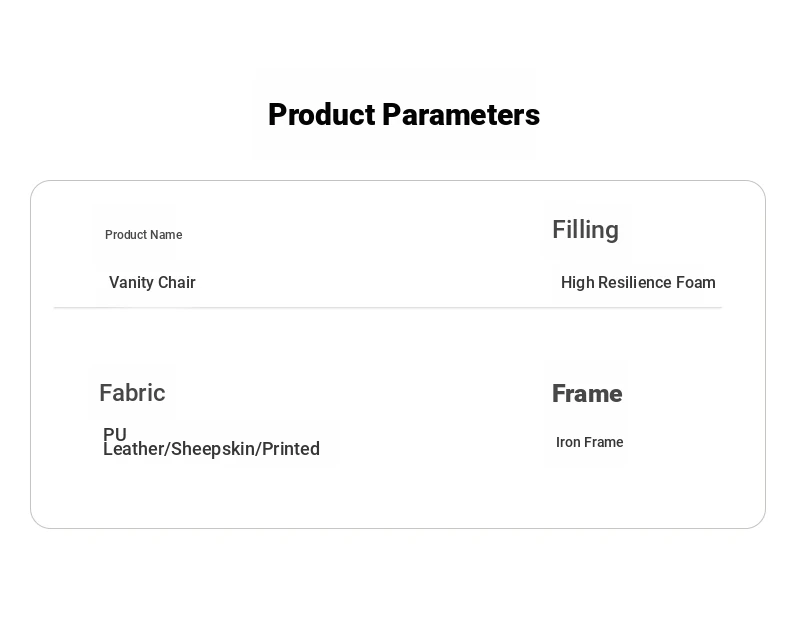Click the word Chair in product name value
This screenshot has height=622, width=790.
(176, 283)
